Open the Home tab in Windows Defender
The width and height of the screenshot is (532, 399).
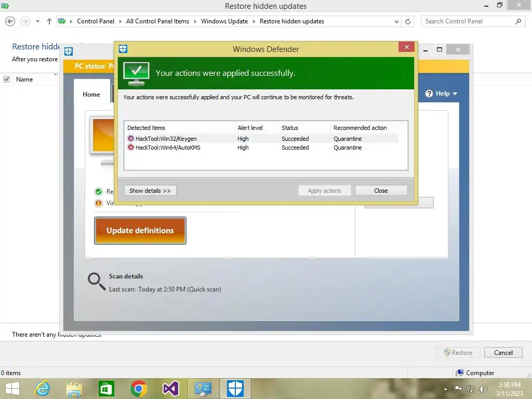click(x=91, y=95)
